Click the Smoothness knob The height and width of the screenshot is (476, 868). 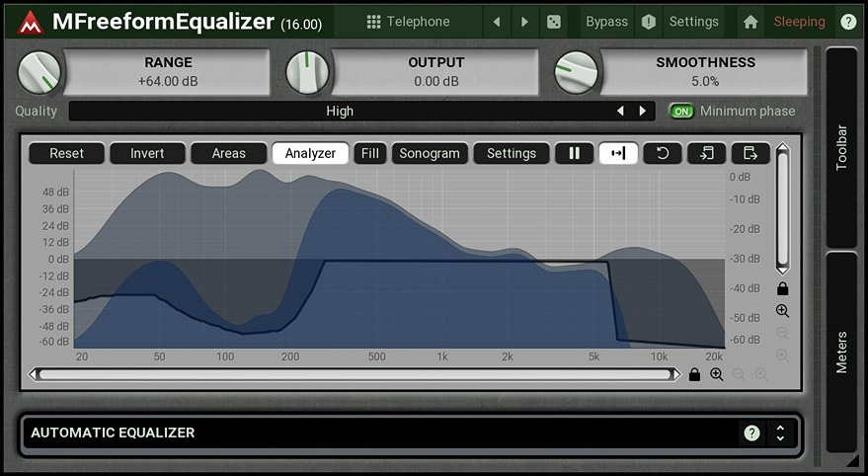tap(576, 72)
